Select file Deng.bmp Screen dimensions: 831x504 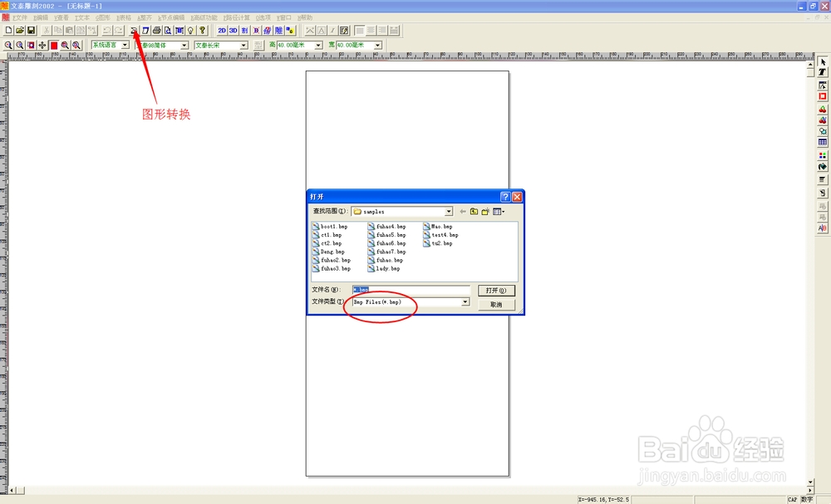coord(328,252)
